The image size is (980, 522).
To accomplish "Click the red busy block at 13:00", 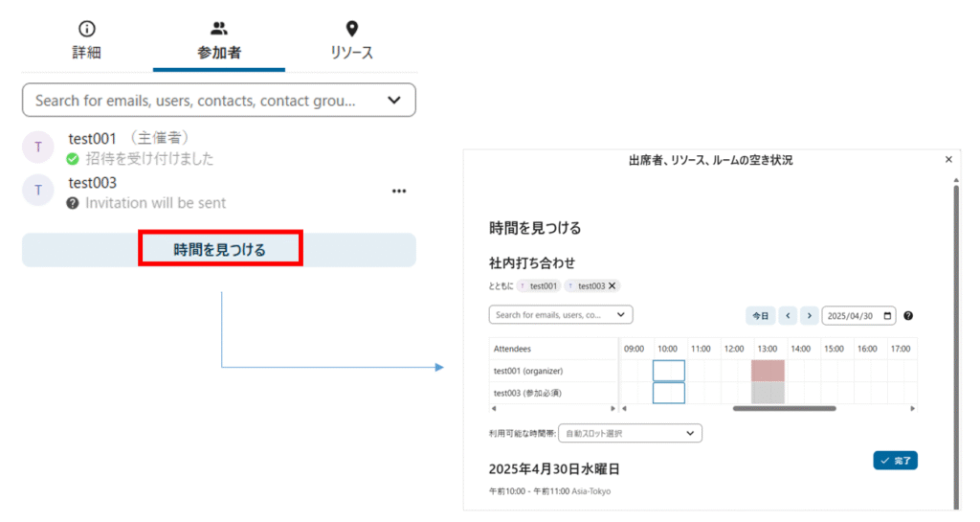I will [768, 371].
